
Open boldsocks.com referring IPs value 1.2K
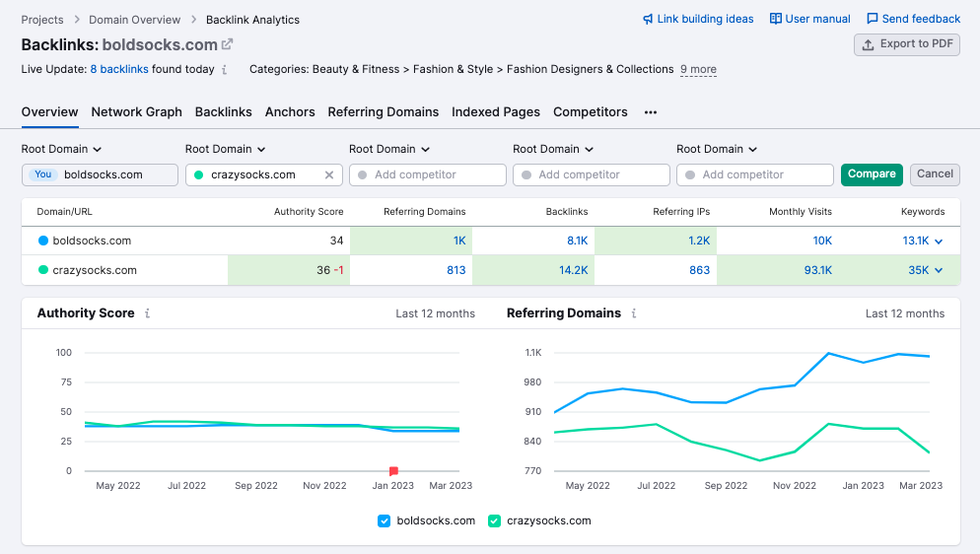[x=699, y=241]
